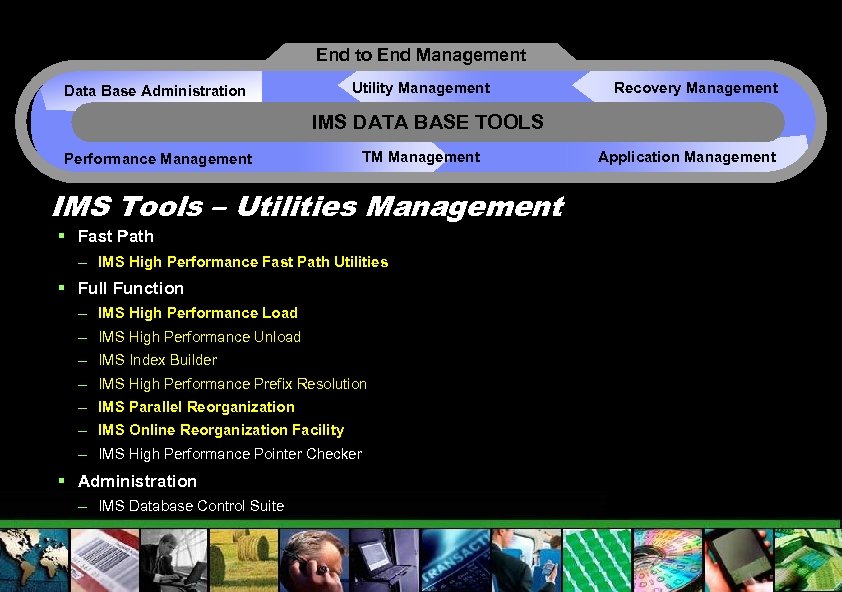This screenshot has width=842, height=592.
Task: Follow the IMS High Performance Load entry
Action: [198, 313]
